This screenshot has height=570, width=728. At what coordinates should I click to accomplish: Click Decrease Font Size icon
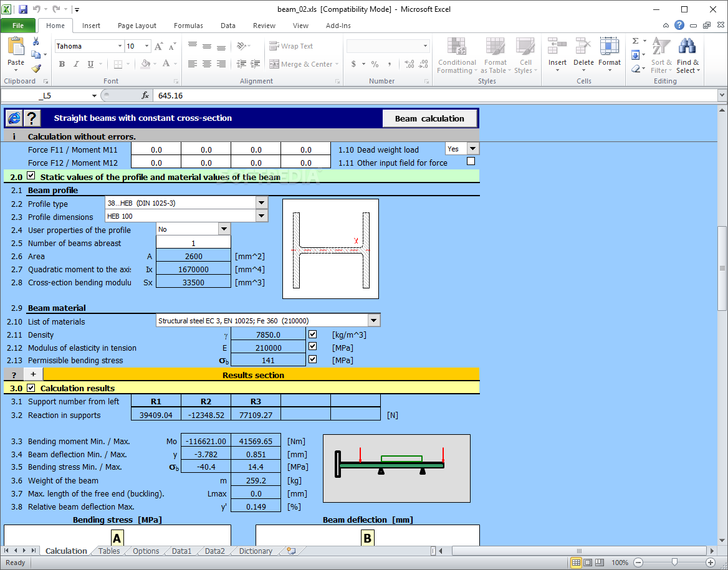pos(172,47)
